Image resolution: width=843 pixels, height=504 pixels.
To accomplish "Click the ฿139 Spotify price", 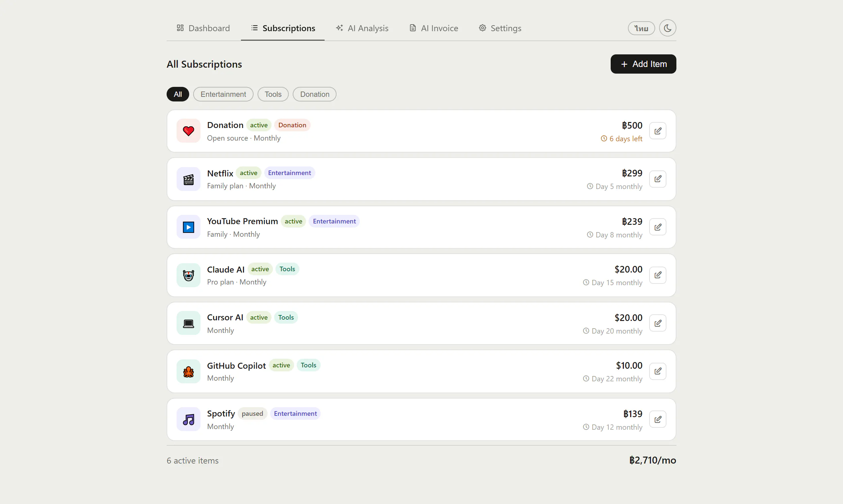I will tap(633, 414).
